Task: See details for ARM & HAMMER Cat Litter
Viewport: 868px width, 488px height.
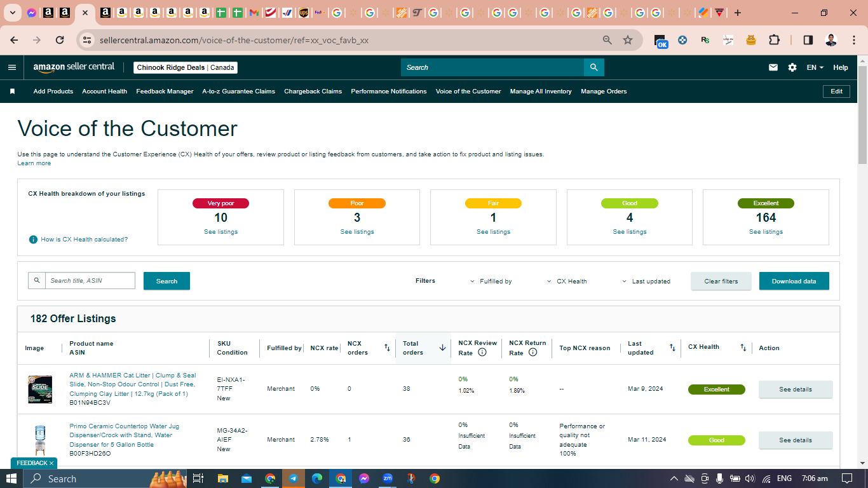Action: pos(796,390)
